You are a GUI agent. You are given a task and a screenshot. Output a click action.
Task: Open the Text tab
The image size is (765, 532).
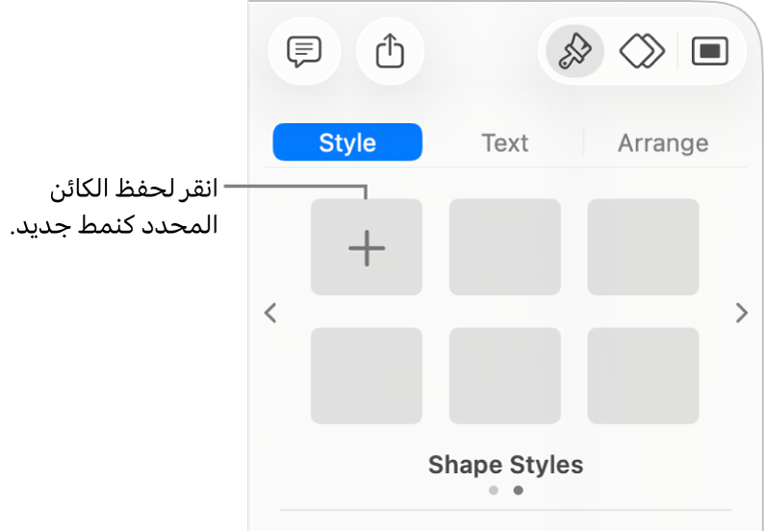pos(504,142)
